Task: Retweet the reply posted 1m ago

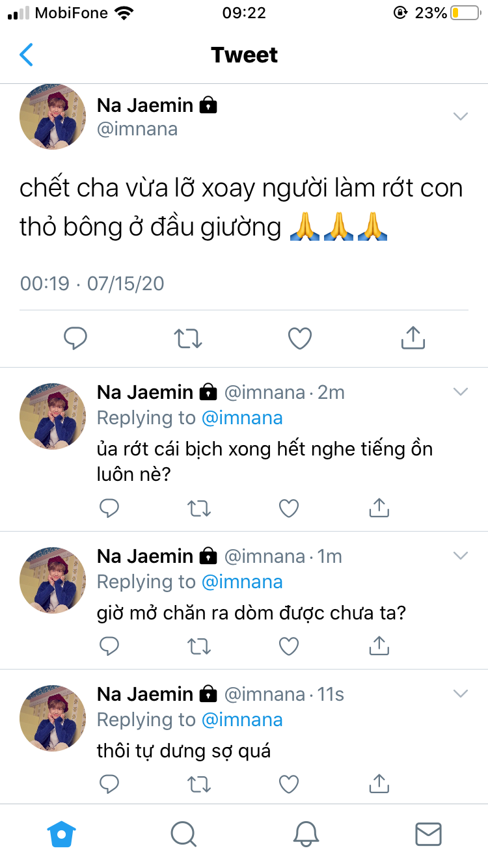Action: coord(199,645)
